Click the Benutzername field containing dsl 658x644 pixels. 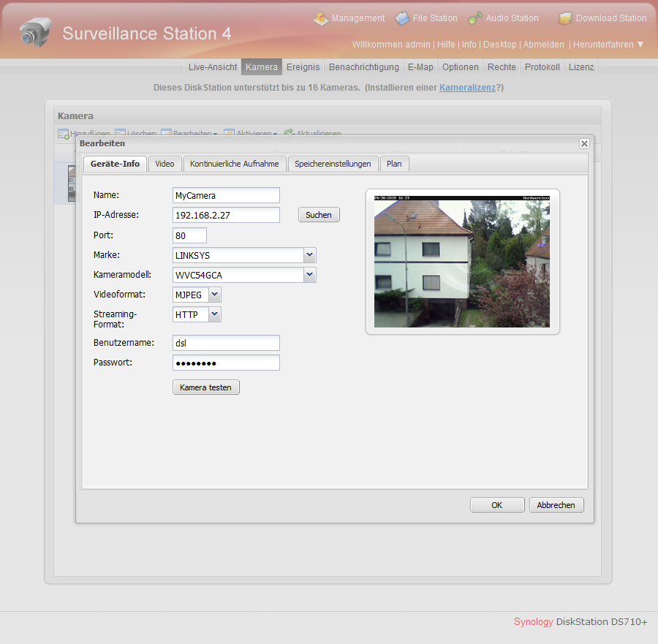click(226, 343)
